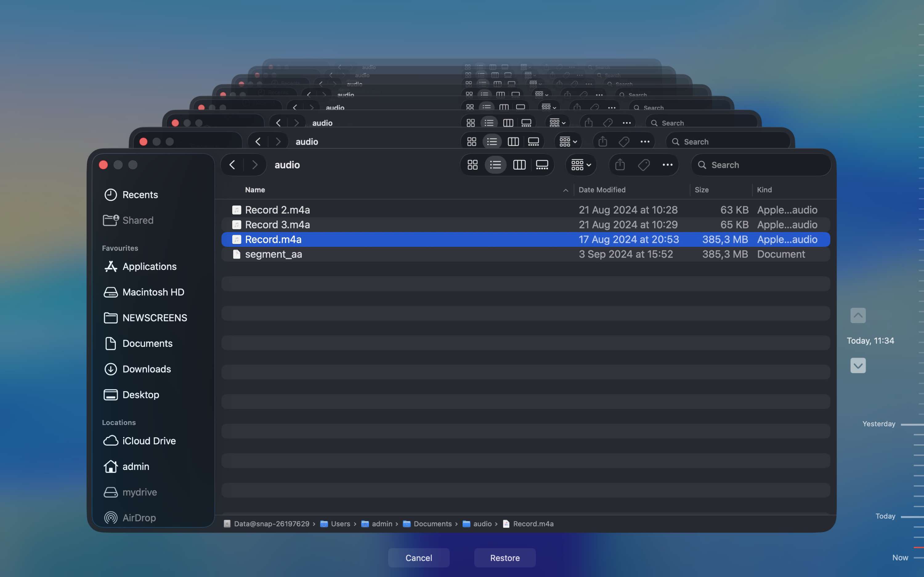Click the Name column sort chevron
Image resolution: width=924 pixels, height=577 pixels.
(x=565, y=190)
